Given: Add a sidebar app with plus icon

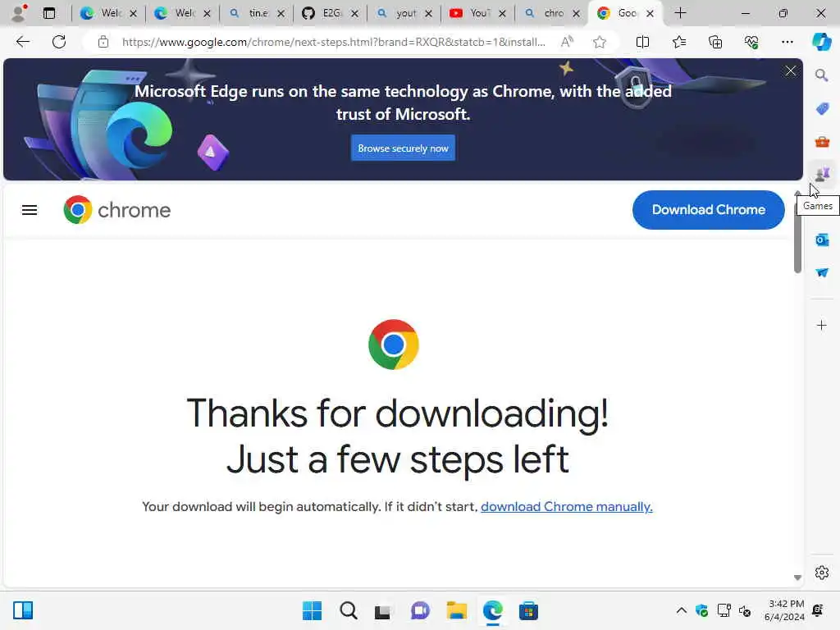Looking at the screenshot, I should pos(822,325).
